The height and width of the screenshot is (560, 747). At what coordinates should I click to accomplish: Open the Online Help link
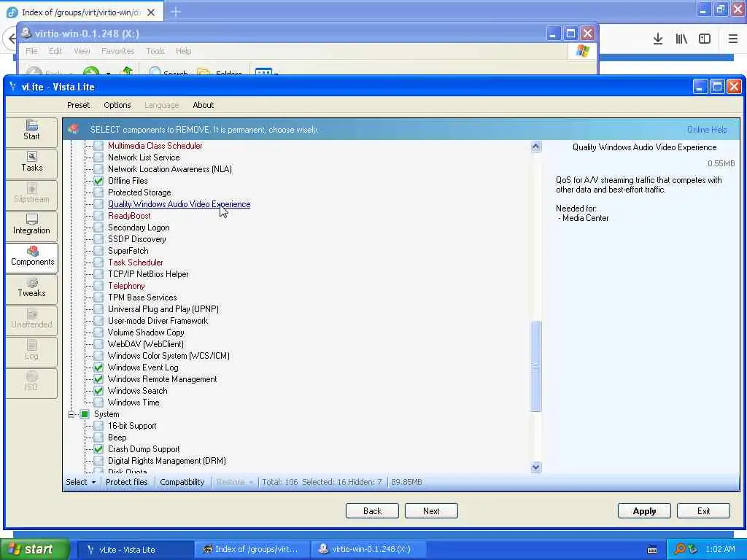(x=706, y=130)
